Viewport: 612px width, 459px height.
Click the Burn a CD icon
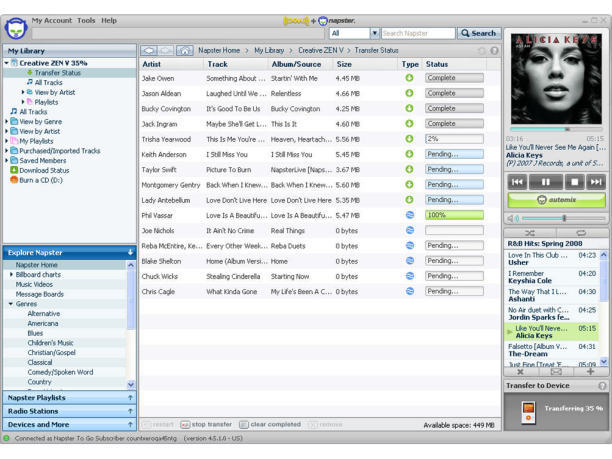[14, 180]
